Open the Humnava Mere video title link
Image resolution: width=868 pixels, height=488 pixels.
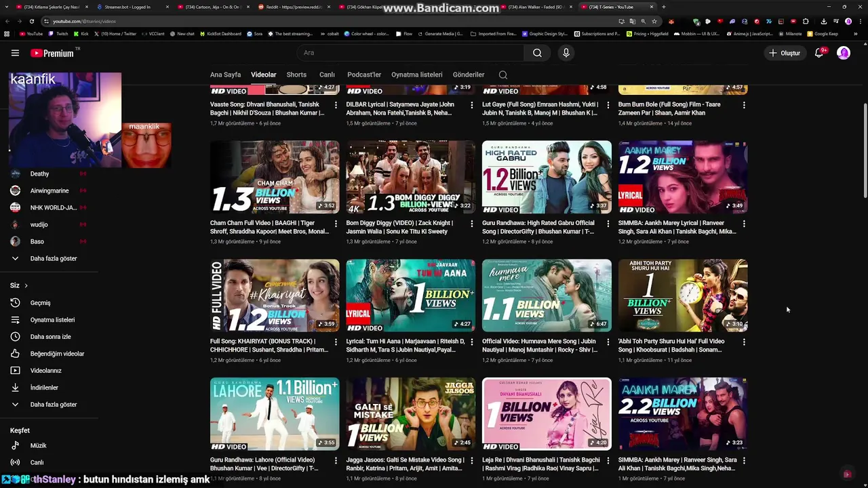point(539,346)
